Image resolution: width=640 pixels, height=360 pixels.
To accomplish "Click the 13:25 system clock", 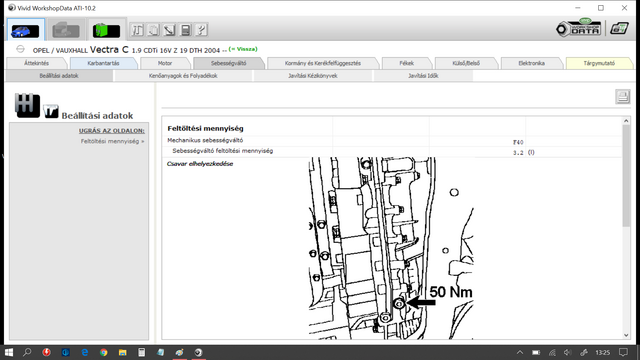I will pyautogui.click(x=602, y=352).
